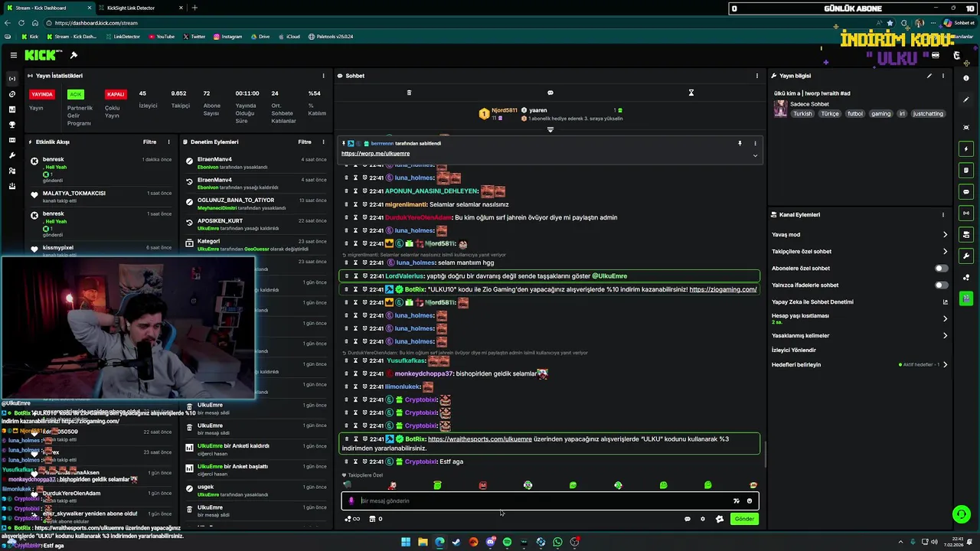Open the LinkDetector bookmark
Image resolution: width=980 pixels, height=551 pixels.
coord(122,37)
